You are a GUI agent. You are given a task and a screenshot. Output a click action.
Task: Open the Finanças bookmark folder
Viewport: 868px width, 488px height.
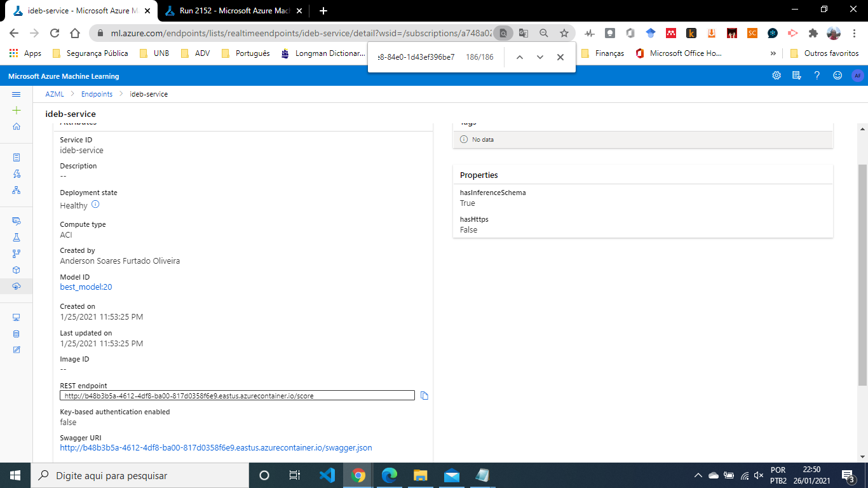tap(602, 53)
